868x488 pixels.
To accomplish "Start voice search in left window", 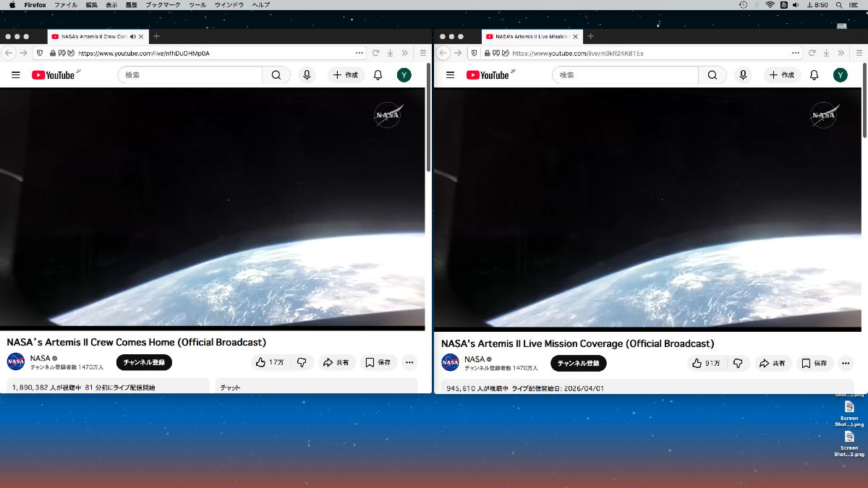I will click(x=307, y=75).
